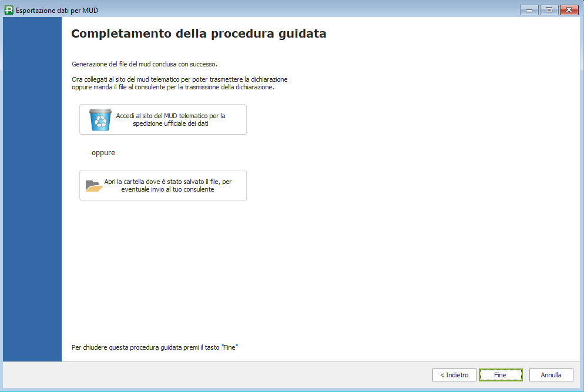584x392 pixels.
Task: Click the window title 'Esportazione dati per MUD'
Action: 53,10
